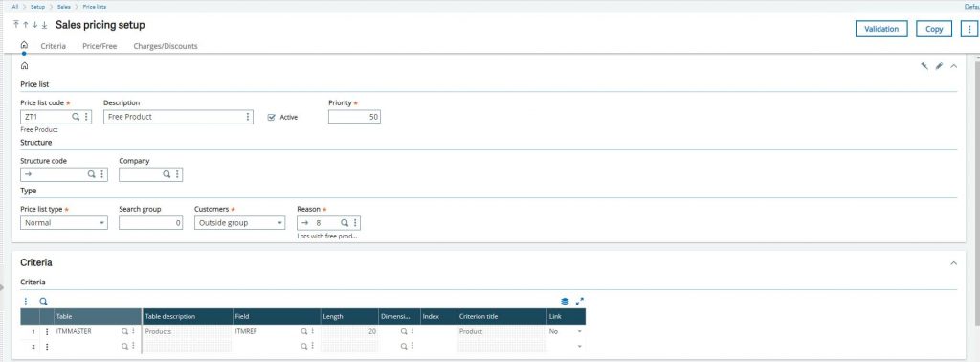Click the Priority input field
This screenshot has width=980, height=362.
(354, 117)
